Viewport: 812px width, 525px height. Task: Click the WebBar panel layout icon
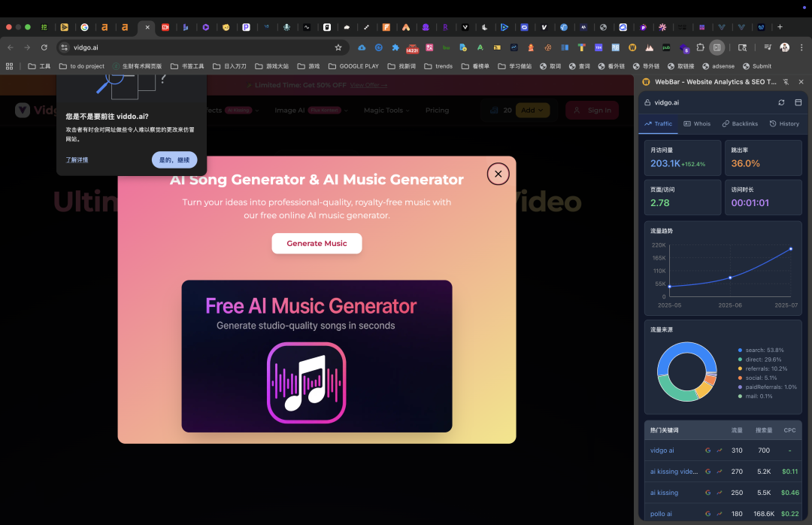click(798, 102)
